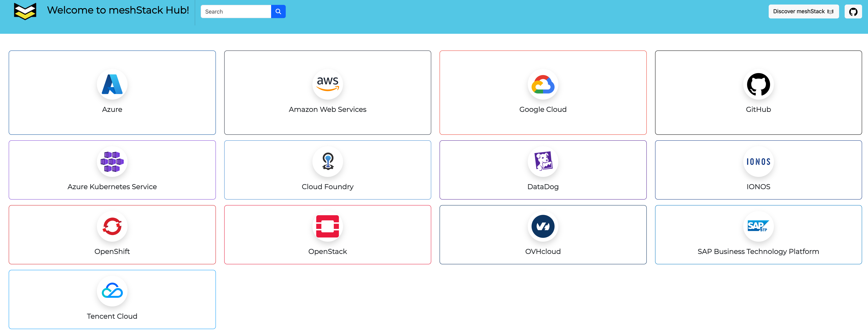
Task: Select the Azure Kubernetes Service label
Action: pyautogui.click(x=112, y=186)
